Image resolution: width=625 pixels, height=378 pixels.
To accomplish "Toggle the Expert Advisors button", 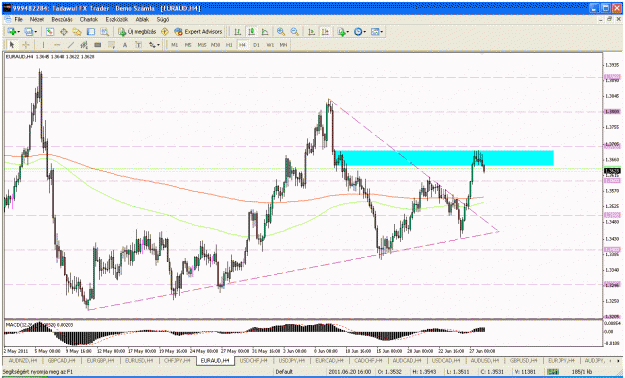I will 198,32.
